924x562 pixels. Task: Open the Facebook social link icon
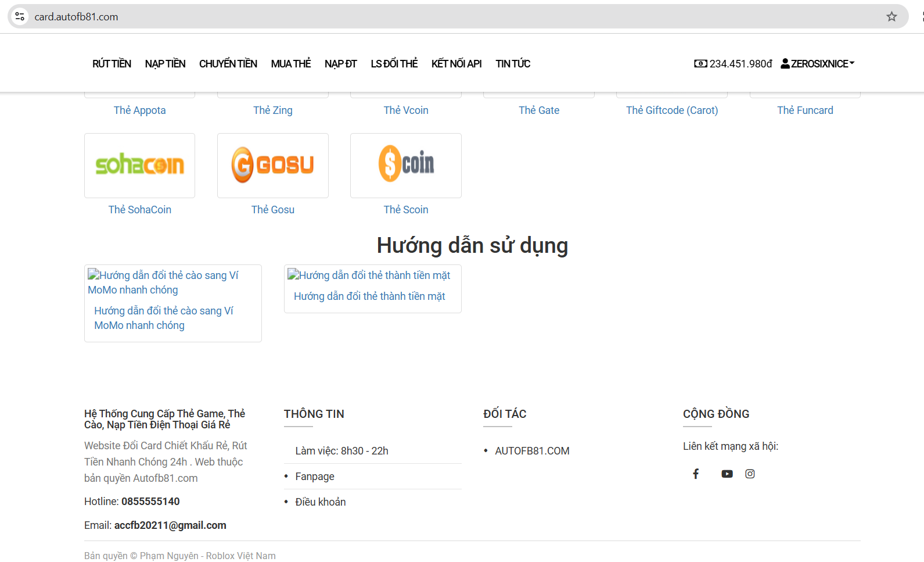(696, 474)
